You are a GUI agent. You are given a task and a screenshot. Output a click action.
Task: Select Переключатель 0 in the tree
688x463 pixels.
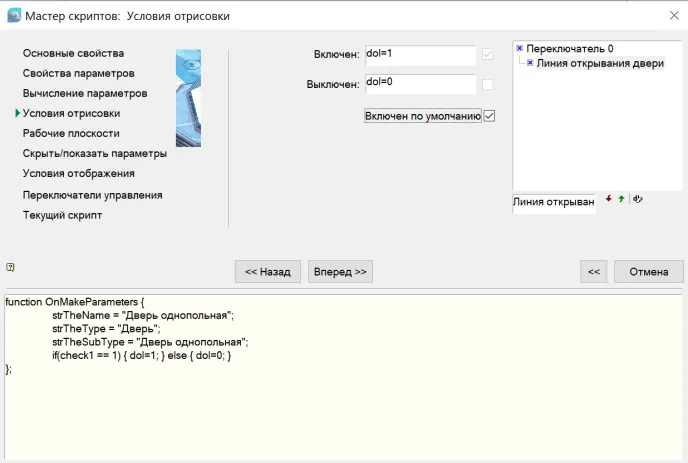coord(570,48)
